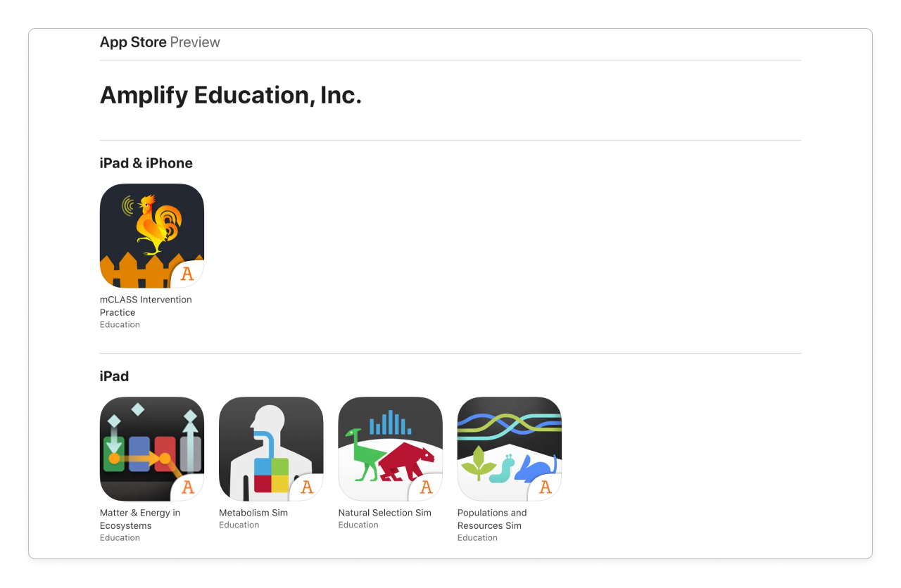Click Education label under Natural Selection Sim
This screenshot has height=588, width=901.
[358, 525]
